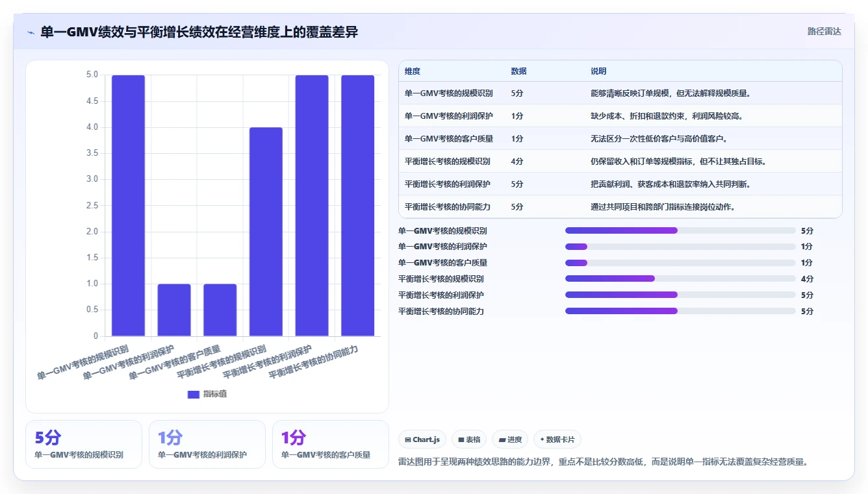868x494 pixels.
Task: Select table cell 单一GMV考核的利润保护
Action: coord(449,116)
